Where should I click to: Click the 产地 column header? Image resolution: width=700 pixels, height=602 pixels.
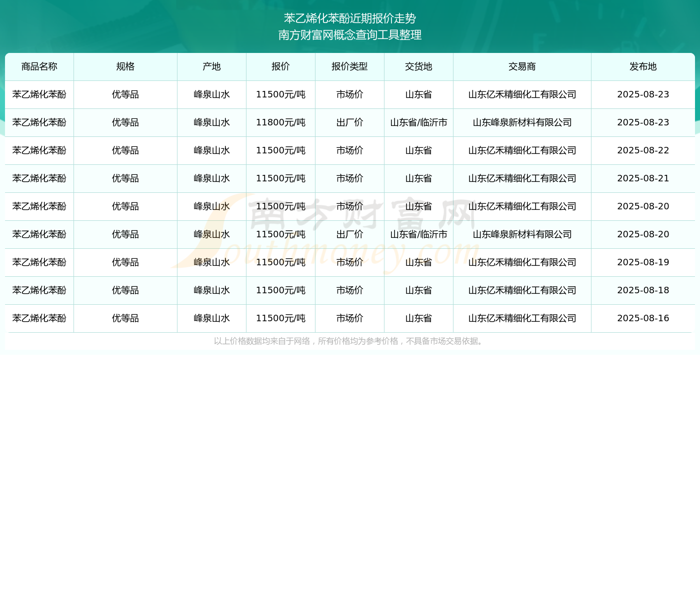211,66
